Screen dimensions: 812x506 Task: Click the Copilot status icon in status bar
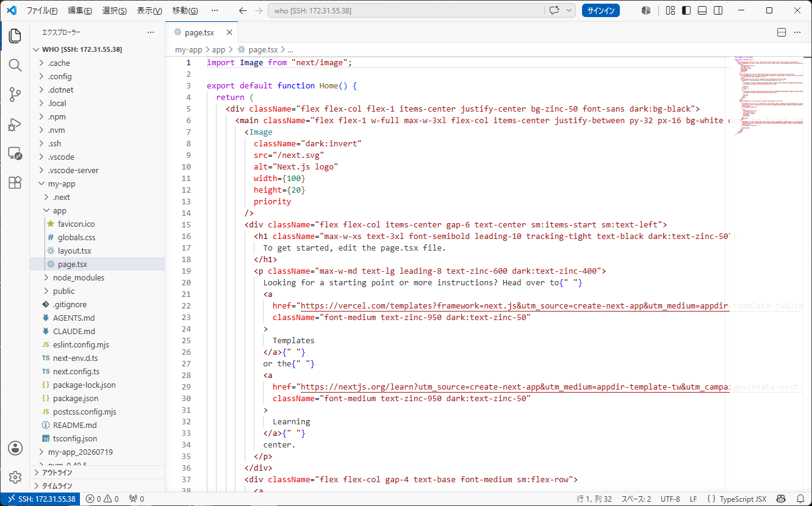tap(780, 499)
